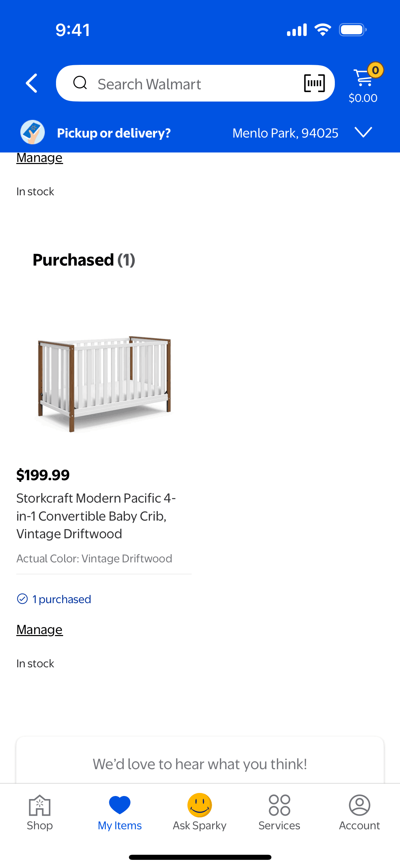The height and width of the screenshot is (868, 400).
Task: Go to Services tab
Action: (279, 812)
